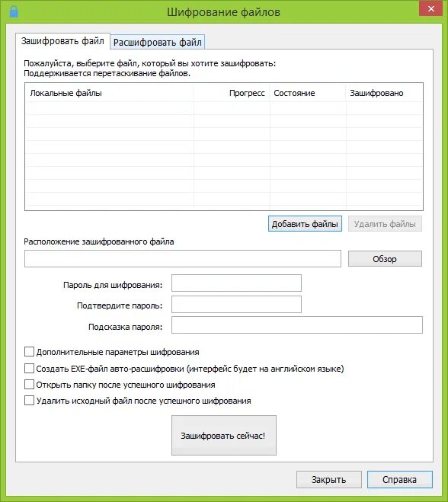Close the Шифрование файлов window
Viewport: 448px width, 502px height.
tap(431, 8)
